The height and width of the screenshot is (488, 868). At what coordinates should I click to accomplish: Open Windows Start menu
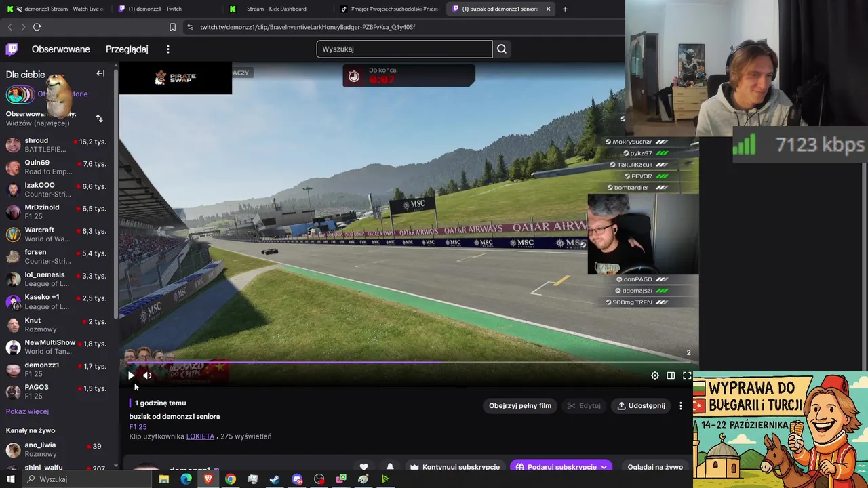point(11,479)
